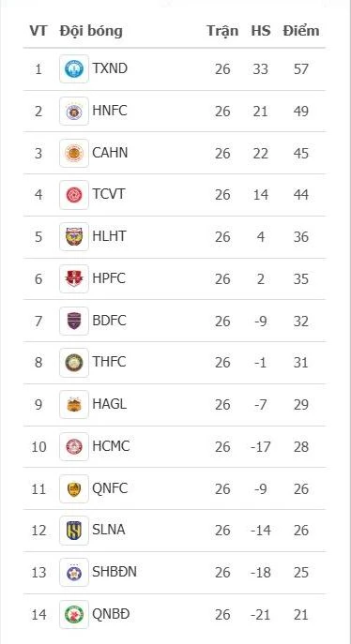Sort table by Điểm column header
This screenshot has height=644, width=351.
[301, 31]
